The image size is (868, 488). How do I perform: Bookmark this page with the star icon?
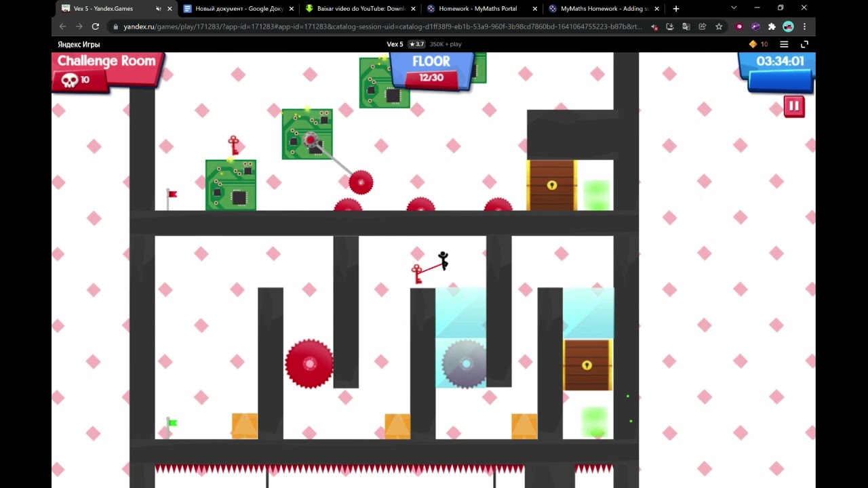(718, 26)
